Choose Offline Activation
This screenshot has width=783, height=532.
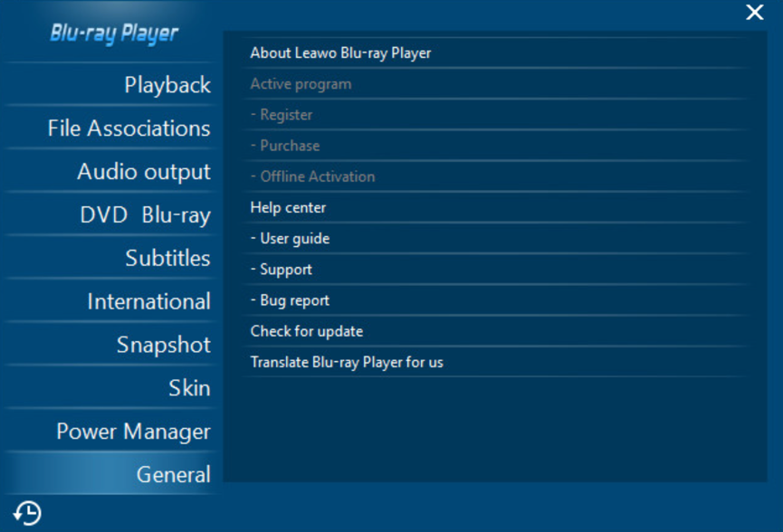point(495,176)
